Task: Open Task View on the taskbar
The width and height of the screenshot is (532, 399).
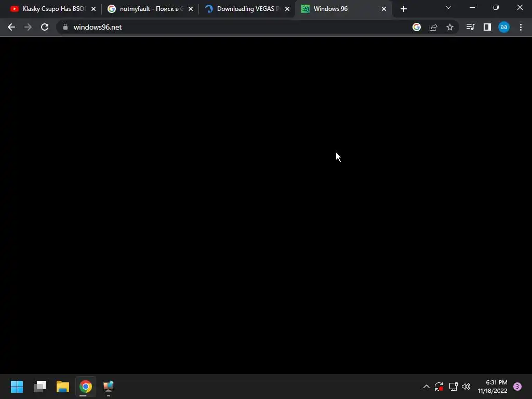Action: [x=40, y=387]
